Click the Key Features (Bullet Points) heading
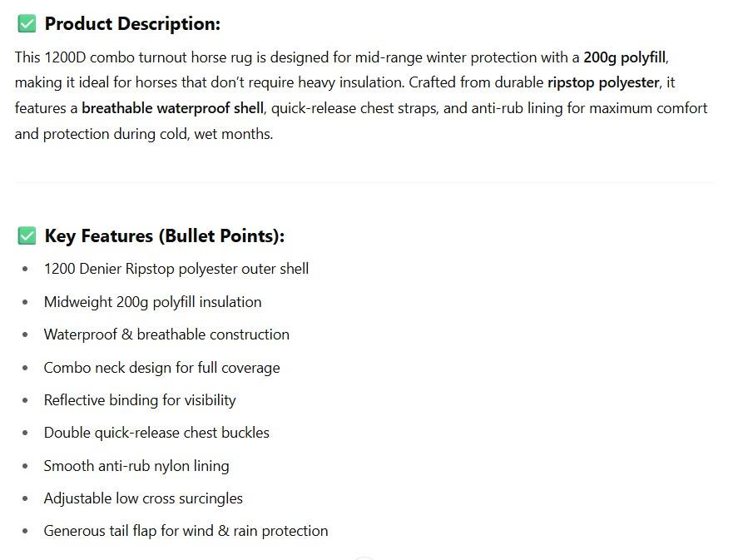Screen dimensions: 753x560 pyautogui.click(x=164, y=236)
